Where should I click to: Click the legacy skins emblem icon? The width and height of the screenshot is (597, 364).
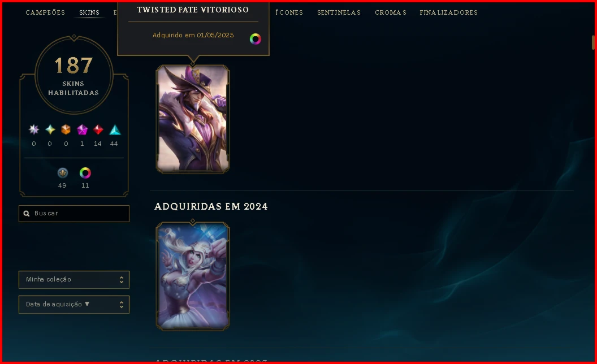[x=62, y=174]
